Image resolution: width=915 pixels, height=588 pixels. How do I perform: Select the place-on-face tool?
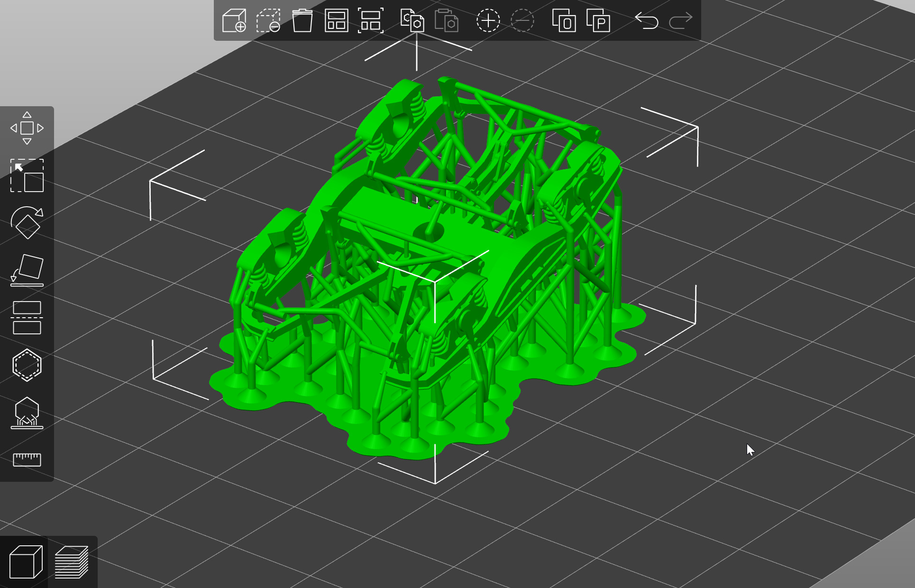(27, 270)
